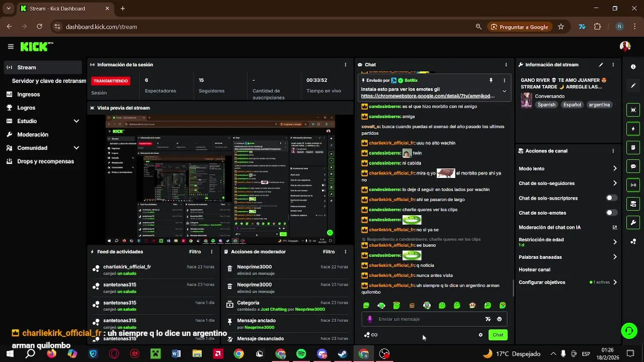Open Chat de solo-seguidores options arrow
This screenshot has height=362, width=644.
point(614,184)
